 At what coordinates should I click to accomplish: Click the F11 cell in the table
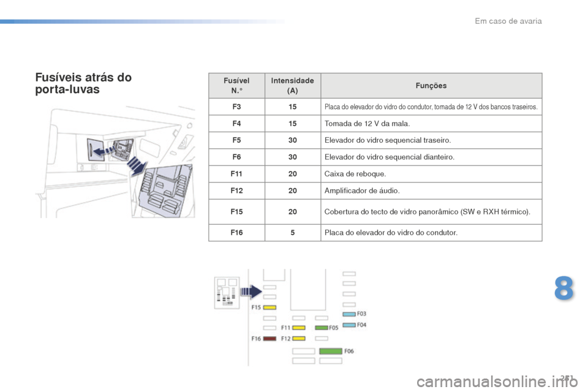(236, 174)
